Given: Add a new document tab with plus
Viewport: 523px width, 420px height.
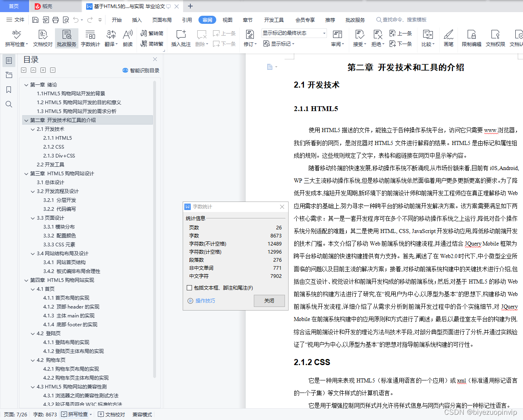Looking at the screenshot, I should click(190, 6).
